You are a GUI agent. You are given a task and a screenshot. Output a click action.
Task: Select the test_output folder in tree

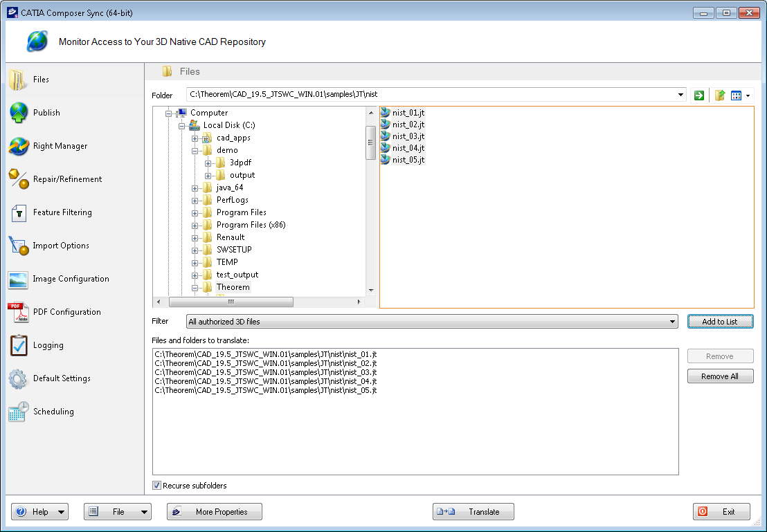point(237,275)
